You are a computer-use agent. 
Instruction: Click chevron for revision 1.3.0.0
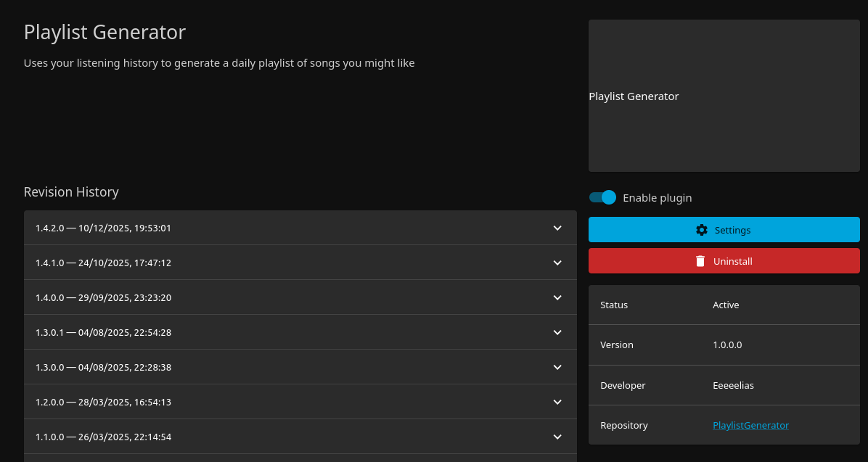pos(557,367)
